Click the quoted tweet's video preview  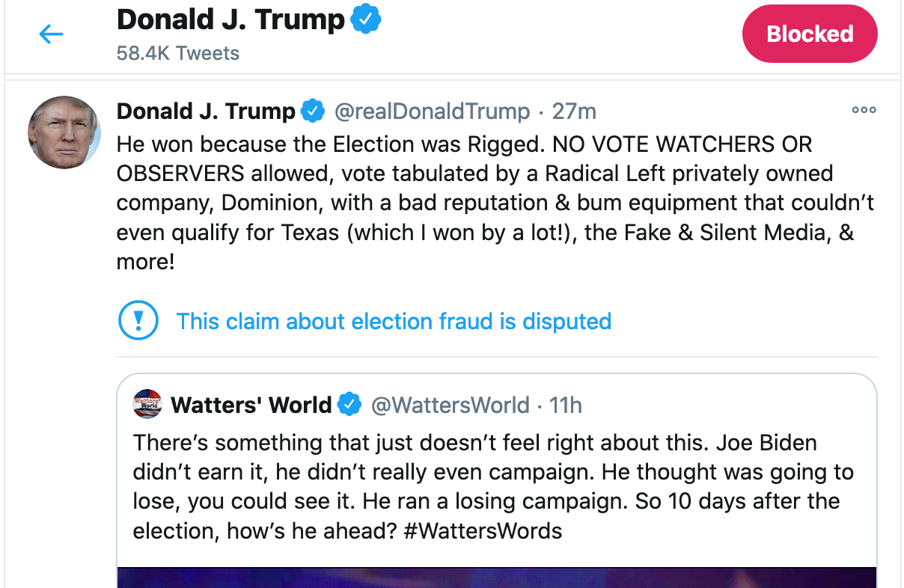(497, 578)
